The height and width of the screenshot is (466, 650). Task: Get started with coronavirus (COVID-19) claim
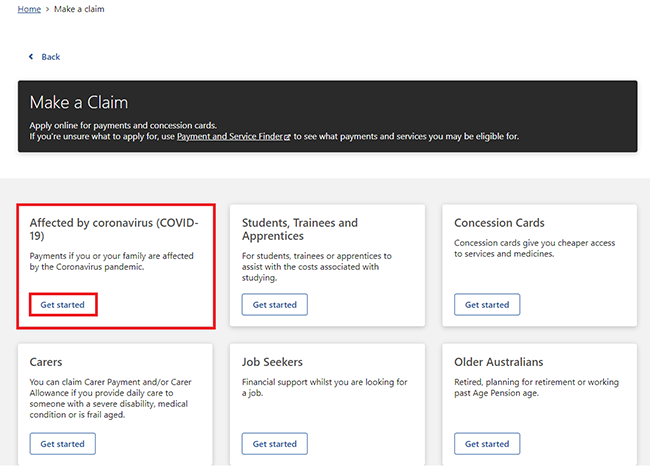(x=63, y=305)
